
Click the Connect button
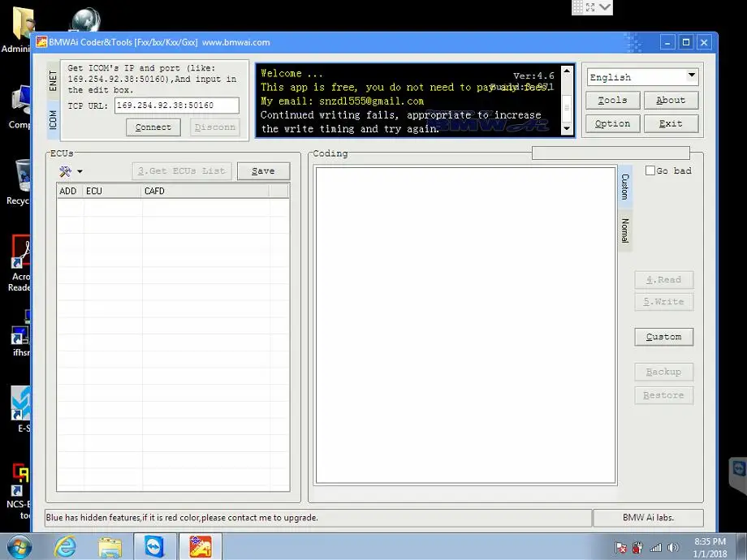153,127
